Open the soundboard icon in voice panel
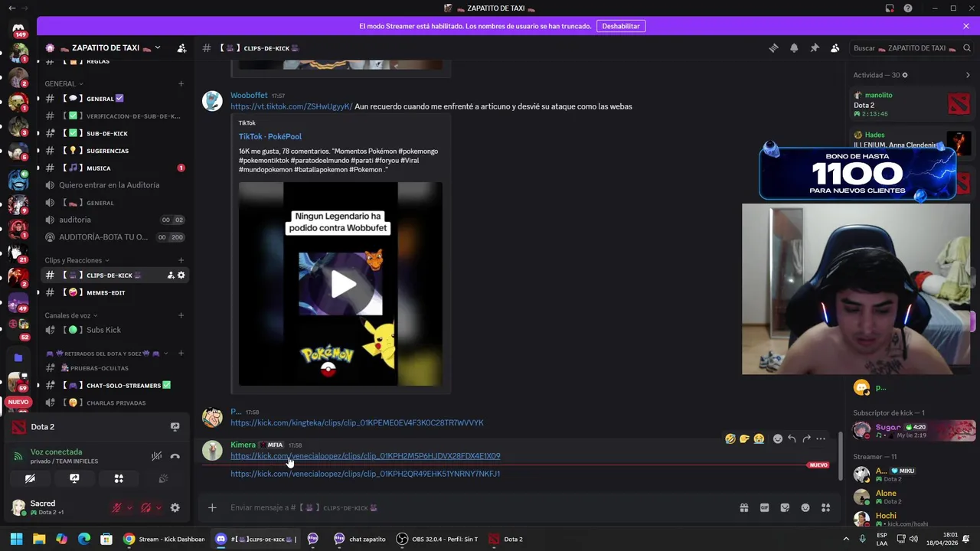Viewport: 980px width, 551px height. pos(163,478)
